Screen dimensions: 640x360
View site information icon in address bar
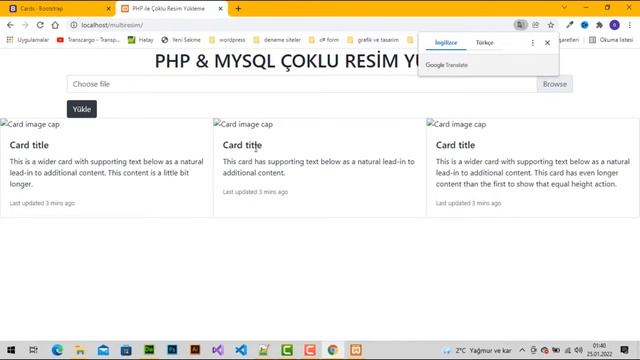[73, 25]
